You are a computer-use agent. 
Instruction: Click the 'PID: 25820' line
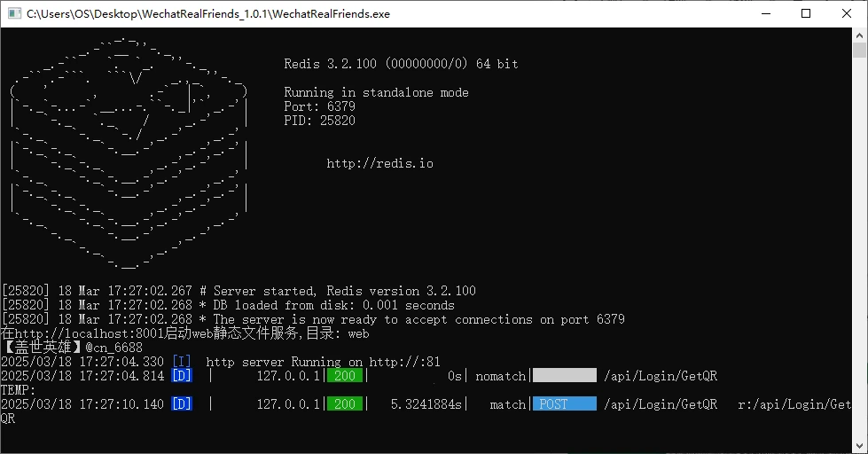[x=319, y=121]
